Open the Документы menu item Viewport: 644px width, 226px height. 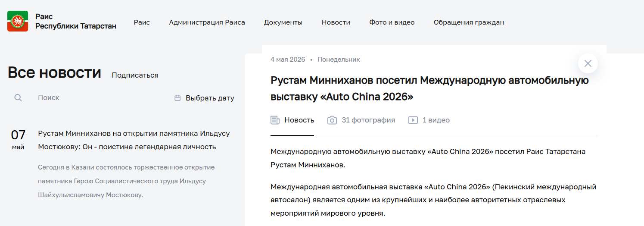coord(283,22)
